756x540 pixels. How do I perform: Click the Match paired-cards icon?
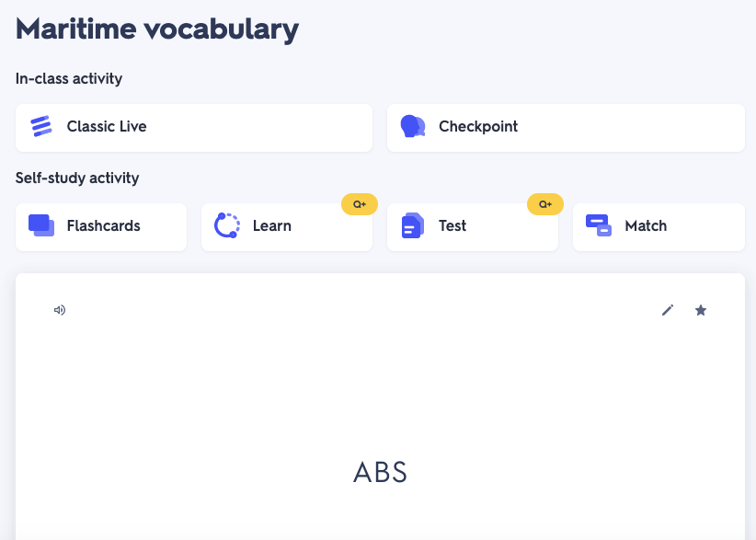pyautogui.click(x=599, y=225)
